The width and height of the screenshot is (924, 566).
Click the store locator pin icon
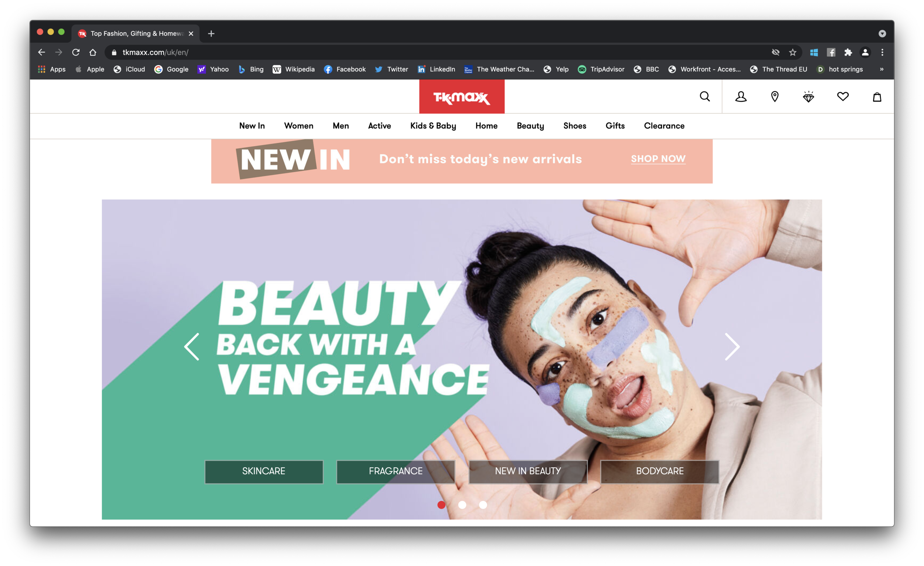pyautogui.click(x=775, y=97)
